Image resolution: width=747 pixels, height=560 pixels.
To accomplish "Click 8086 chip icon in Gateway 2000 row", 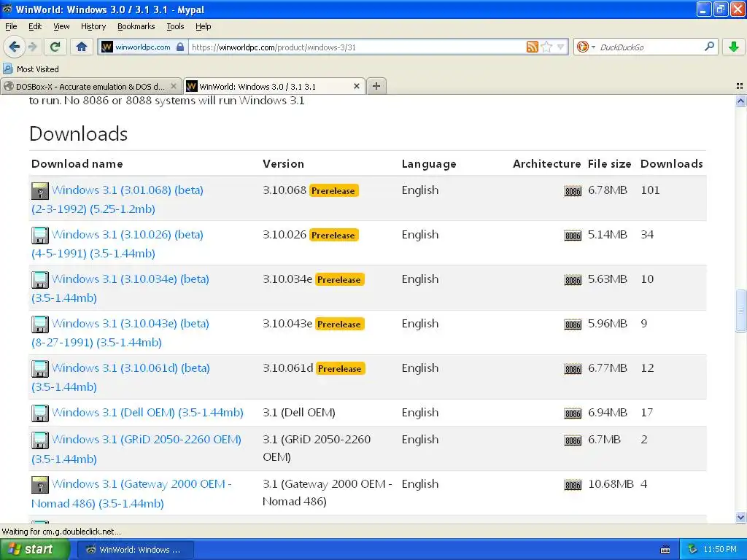I will pos(573,485).
